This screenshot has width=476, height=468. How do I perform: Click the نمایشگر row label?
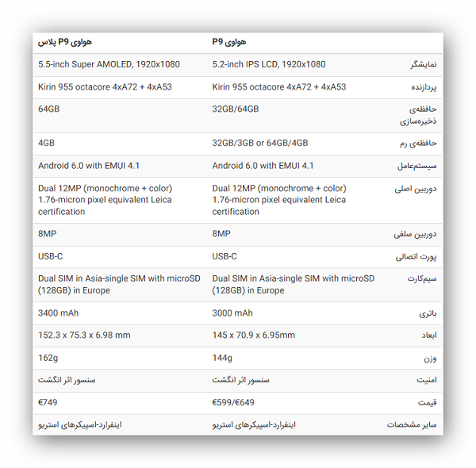click(424, 64)
